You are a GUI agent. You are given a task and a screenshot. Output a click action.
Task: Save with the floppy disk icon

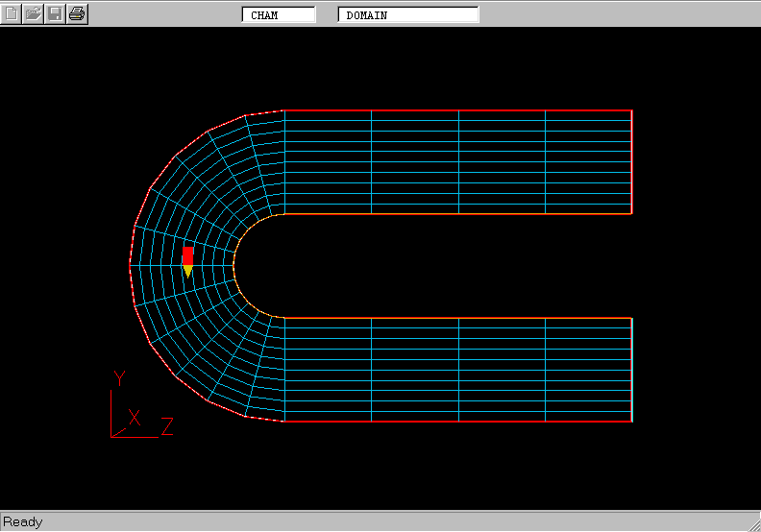click(x=56, y=13)
